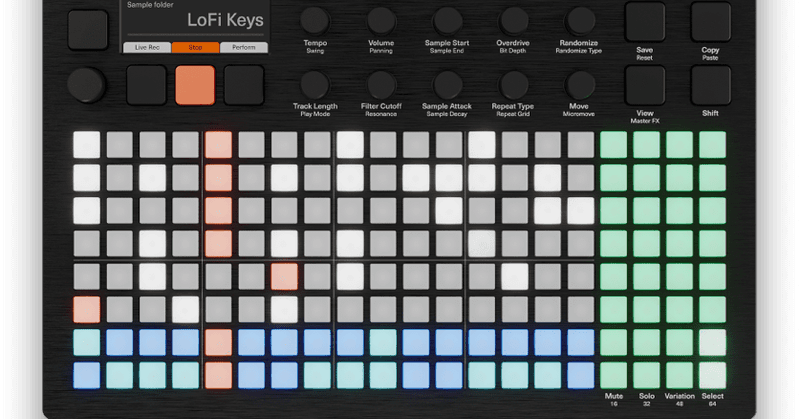Toggle the white pad at track 6 step 7
800x419 pixels.
284,310
